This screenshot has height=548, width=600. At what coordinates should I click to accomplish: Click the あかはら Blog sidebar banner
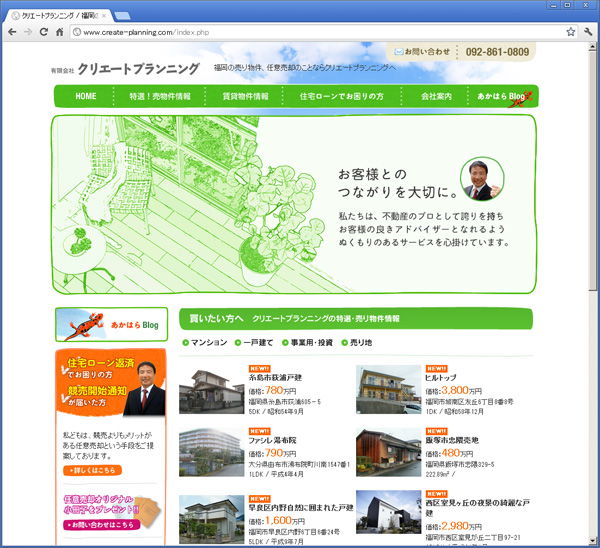click(x=111, y=325)
